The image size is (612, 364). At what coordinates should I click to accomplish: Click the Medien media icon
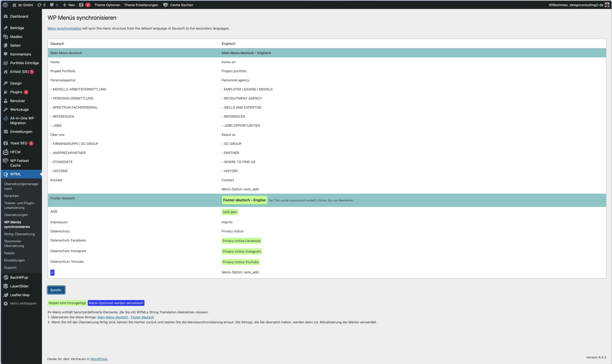[x=6, y=37]
